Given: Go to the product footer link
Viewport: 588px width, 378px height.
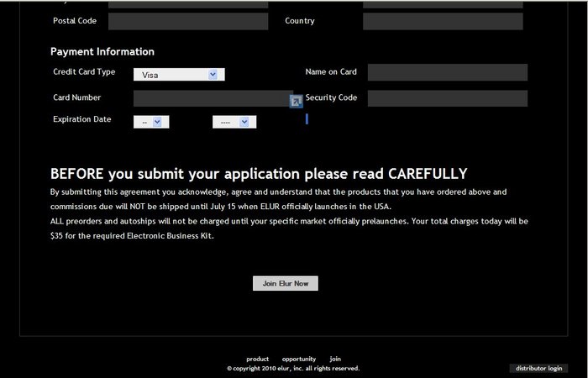Looking at the screenshot, I should tap(257, 359).
